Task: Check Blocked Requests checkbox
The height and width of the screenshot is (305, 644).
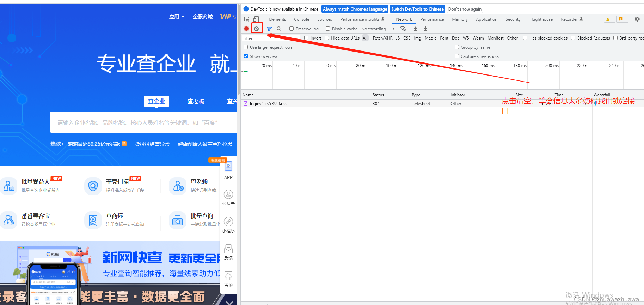Action: point(573,38)
